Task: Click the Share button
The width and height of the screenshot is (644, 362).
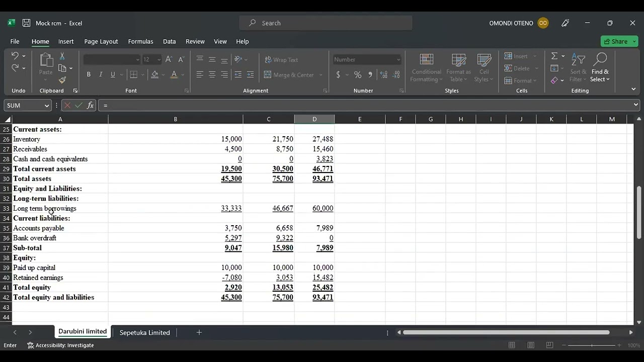Action: tap(619, 41)
